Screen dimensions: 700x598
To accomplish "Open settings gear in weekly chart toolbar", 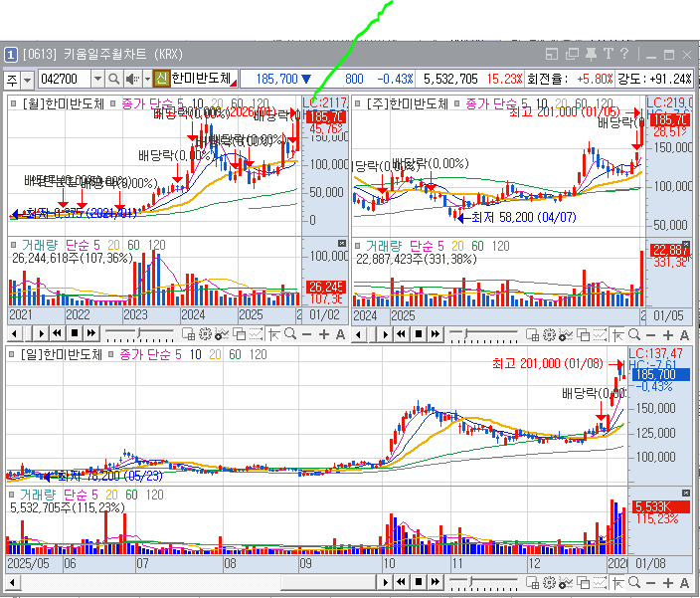I will click(550, 334).
